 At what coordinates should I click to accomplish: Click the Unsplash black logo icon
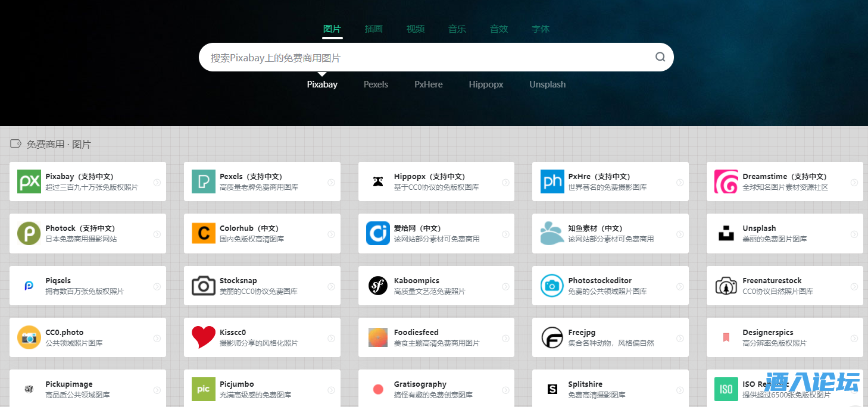(x=726, y=233)
